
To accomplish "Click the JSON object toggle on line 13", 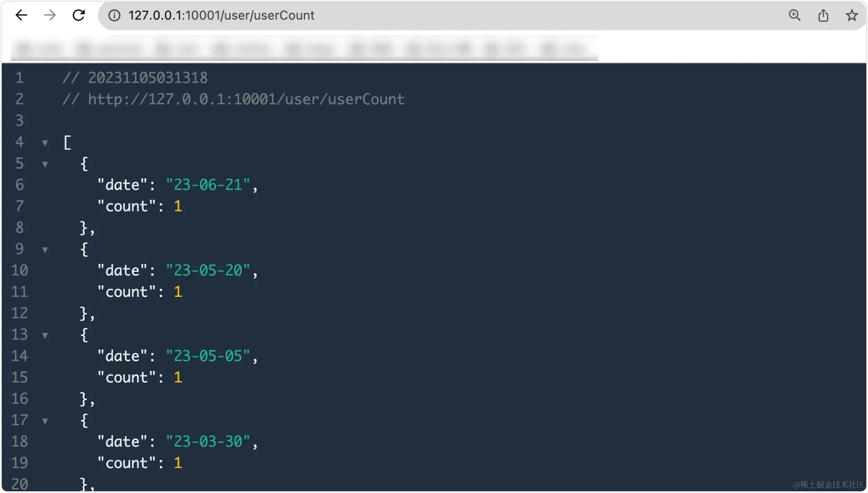I will pos(45,335).
